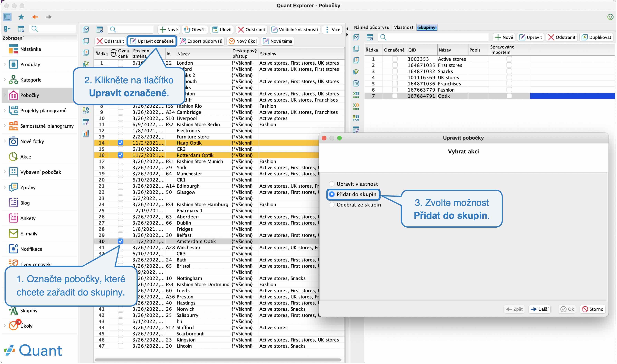617x364 pixels.
Task: Check Optik group Označené checkbox
Action: point(395,96)
